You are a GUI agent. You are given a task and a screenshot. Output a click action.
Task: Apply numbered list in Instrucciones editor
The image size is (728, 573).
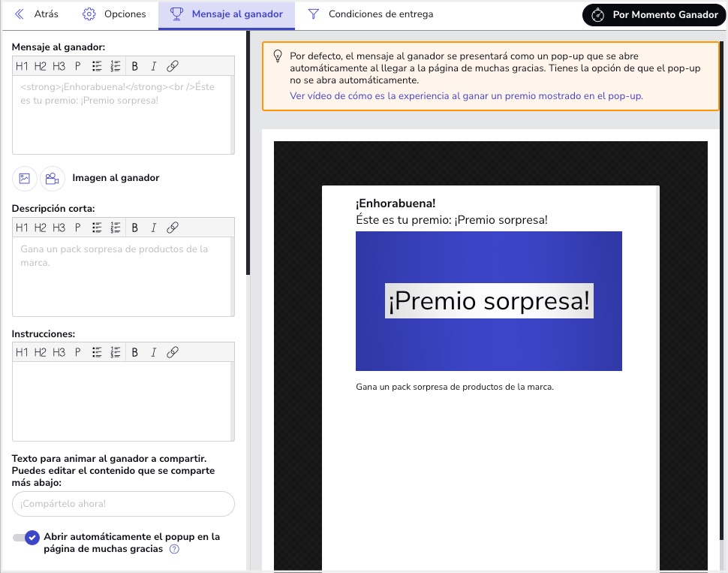(116, 352)
